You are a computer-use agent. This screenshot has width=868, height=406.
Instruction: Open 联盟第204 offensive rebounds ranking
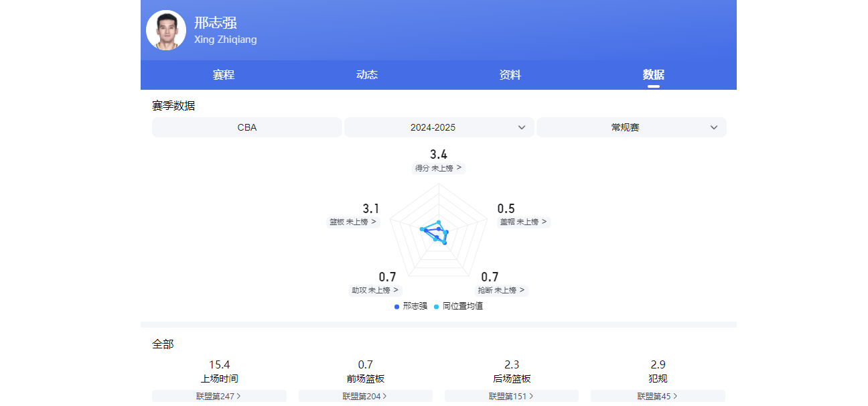(x=365, y=396)
